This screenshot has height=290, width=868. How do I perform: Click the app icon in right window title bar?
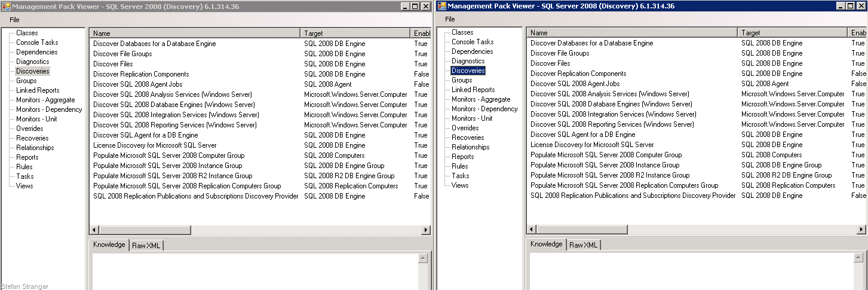[441, 6]
